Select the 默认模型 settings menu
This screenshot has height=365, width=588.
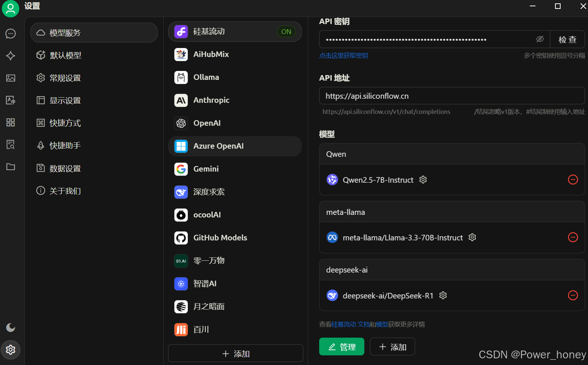coord(94,55)
